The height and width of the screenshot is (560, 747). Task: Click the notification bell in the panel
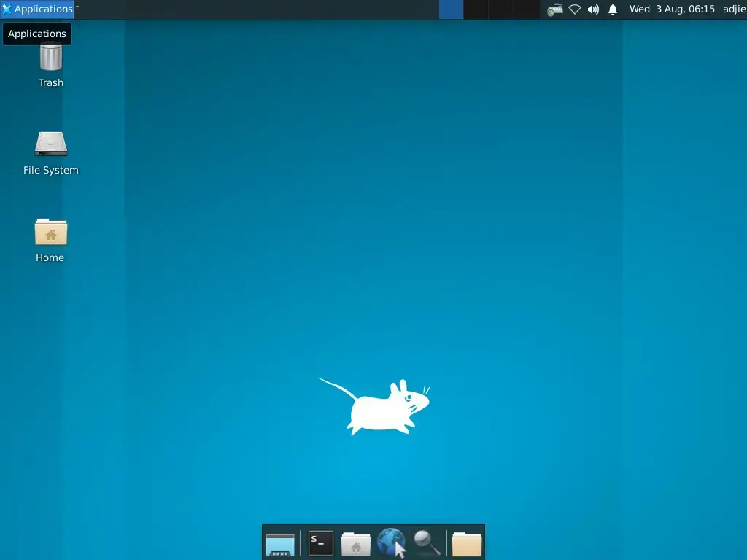612,9
